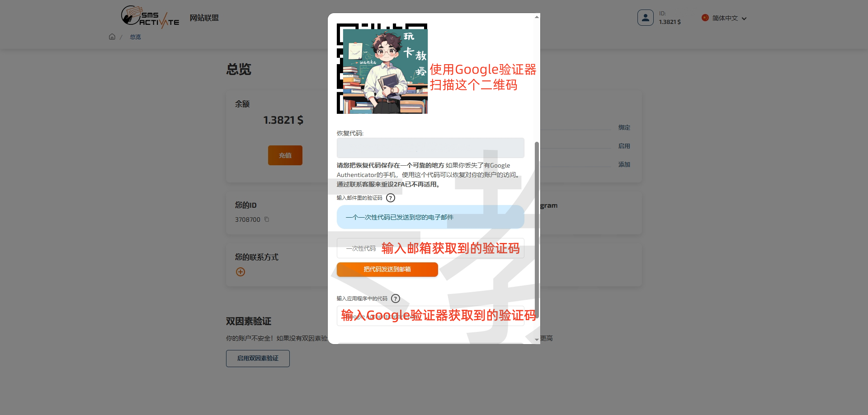868x415 pixels.
Task: Click the 绑定 link
Action: point(624,127)
